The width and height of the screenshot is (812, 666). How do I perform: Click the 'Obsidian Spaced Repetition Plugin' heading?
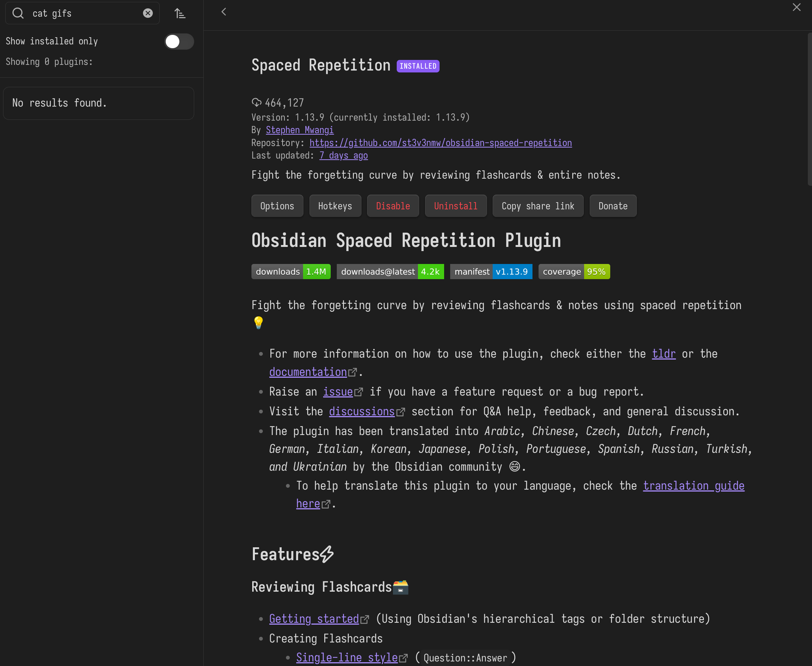pos(406,240)
